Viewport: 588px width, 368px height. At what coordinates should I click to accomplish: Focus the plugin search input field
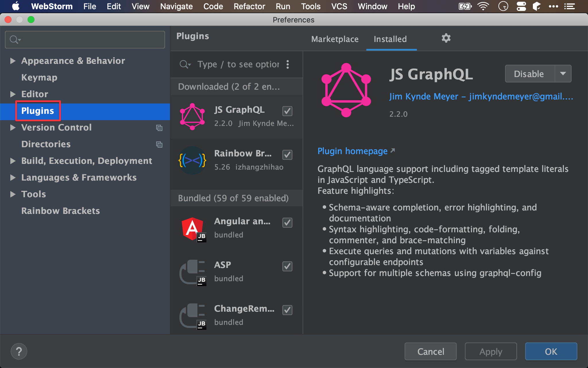(238, 64)
